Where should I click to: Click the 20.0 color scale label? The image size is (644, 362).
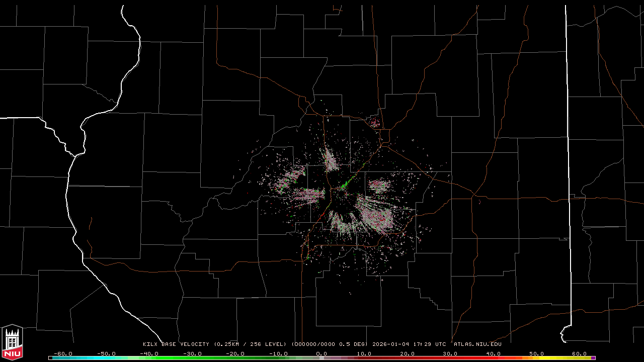(408, 353)
